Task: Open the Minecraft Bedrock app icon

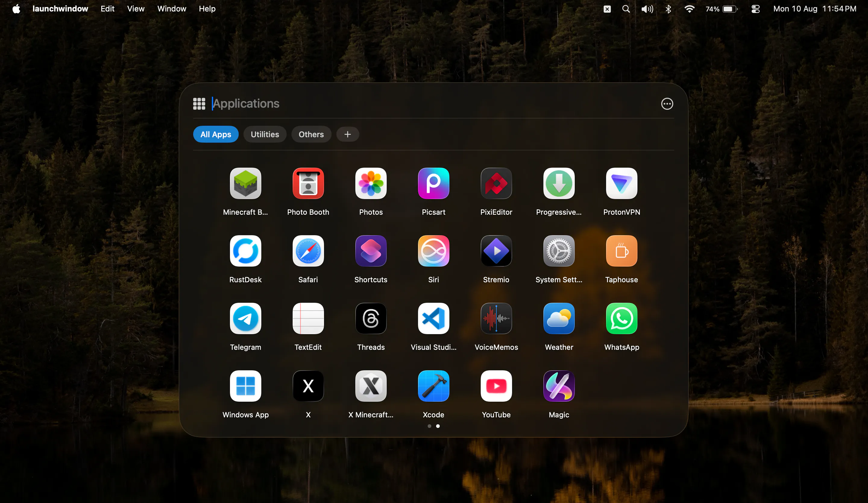Action: [245, 183]
